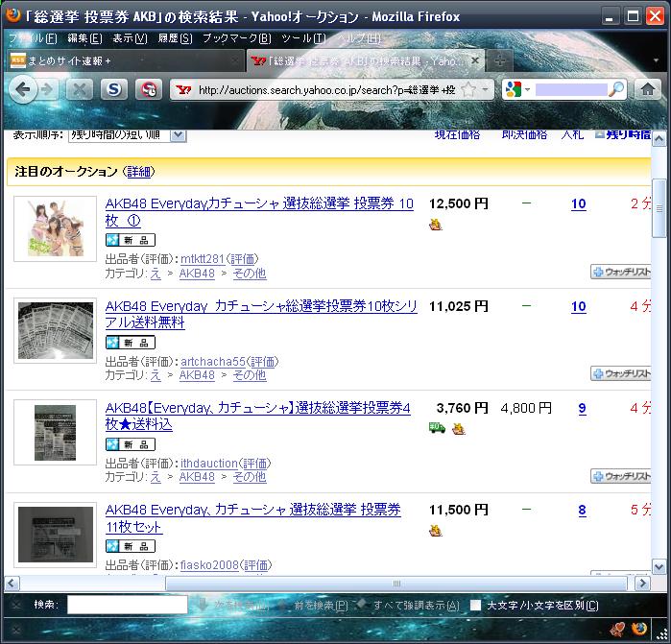
Task: Open the 選抜総選挙 投票券 10枚 ① auction
Action: coord(259,212)
